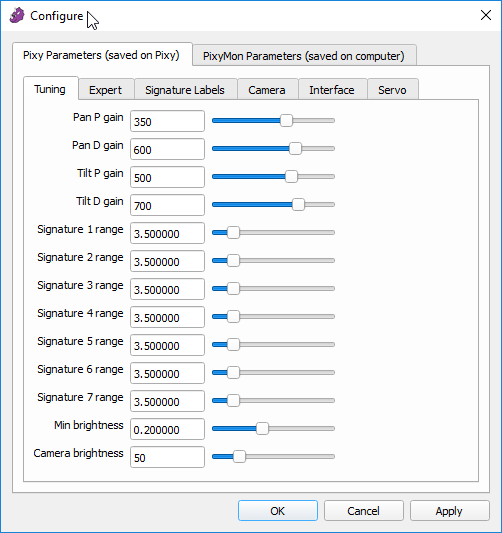This screenshot has height=533, width=502.
Task: Click the 'Configure' window title text
Action: (x=57, y=16)
